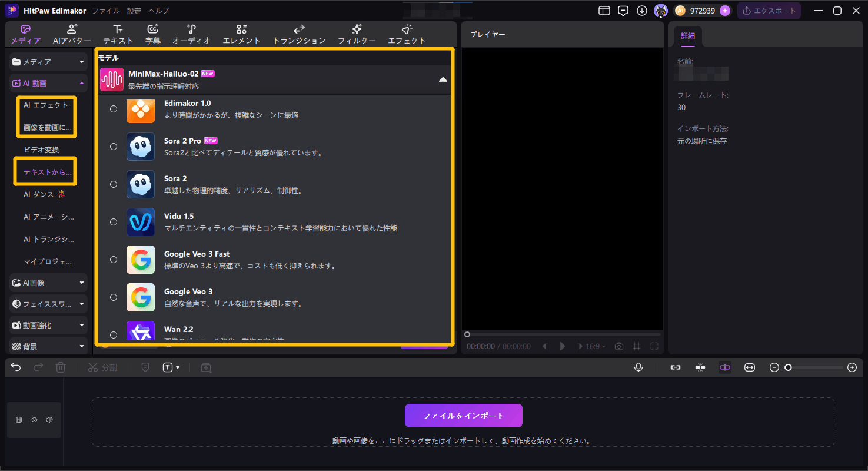Select the Sora 2 Pro model radio button
868x471 pixels.
tap(114, 147)
